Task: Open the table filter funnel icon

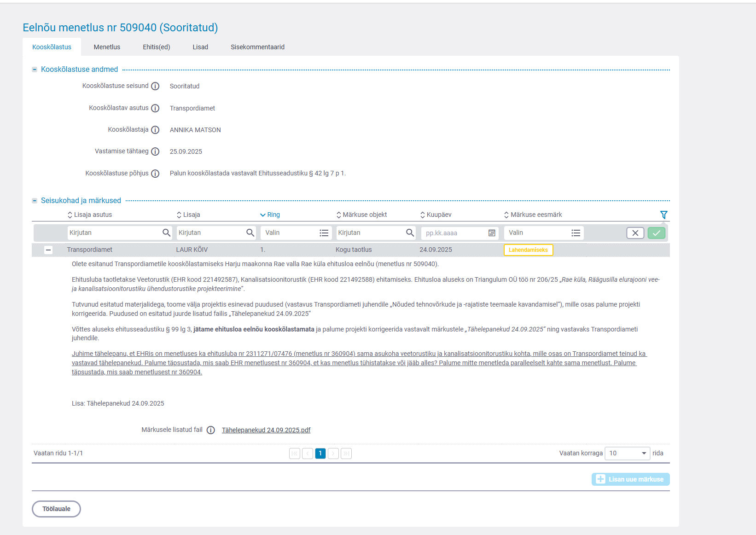Action: (x=663, y=215)
